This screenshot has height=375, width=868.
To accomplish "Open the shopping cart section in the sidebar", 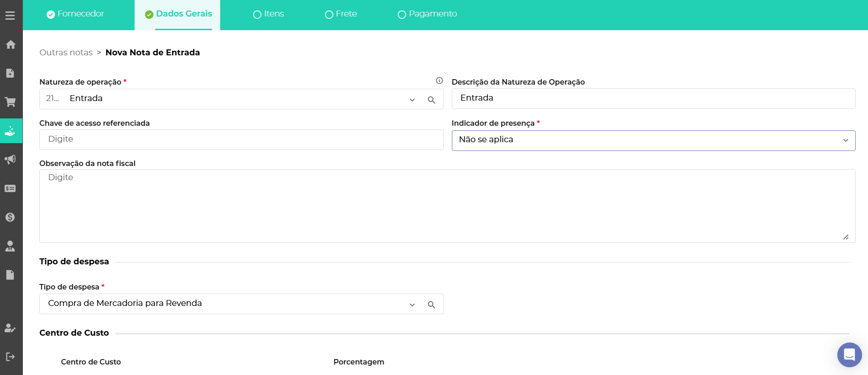I will pyautogui.click(x=10, y=102).
